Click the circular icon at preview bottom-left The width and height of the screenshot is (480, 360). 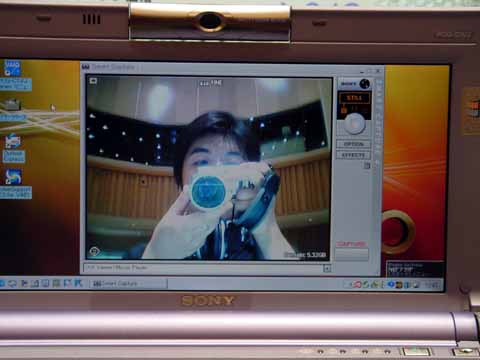pos(94,251)
